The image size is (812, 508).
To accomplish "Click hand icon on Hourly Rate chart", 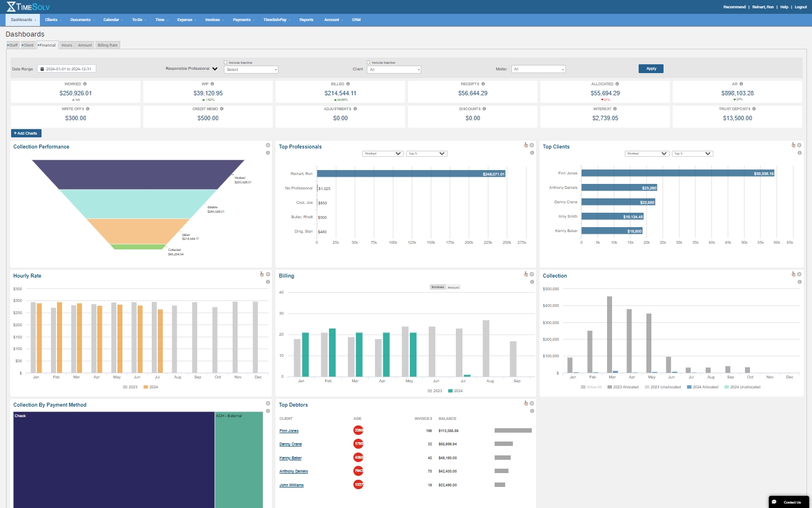I will point(262,274).
